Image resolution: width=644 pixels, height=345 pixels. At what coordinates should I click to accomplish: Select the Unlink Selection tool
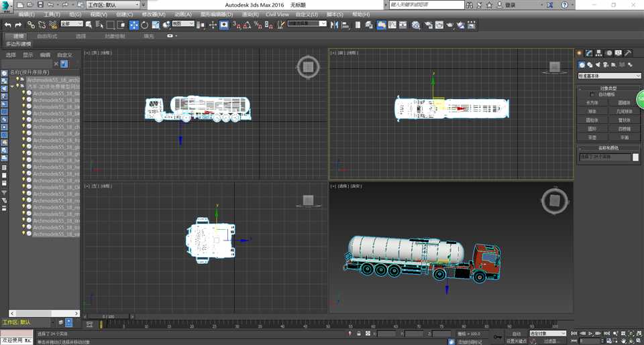[42, 25]
